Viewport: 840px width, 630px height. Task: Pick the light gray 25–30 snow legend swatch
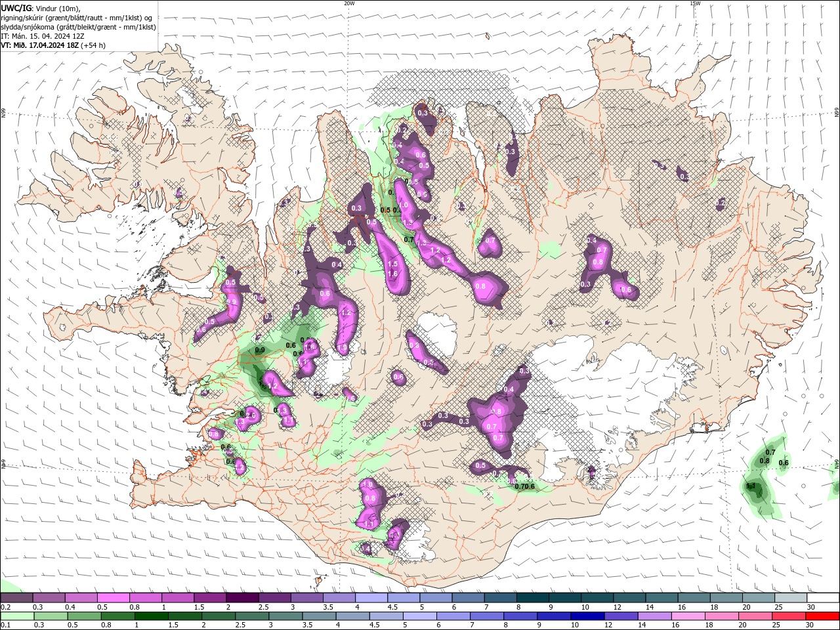(x=791, y=597)
